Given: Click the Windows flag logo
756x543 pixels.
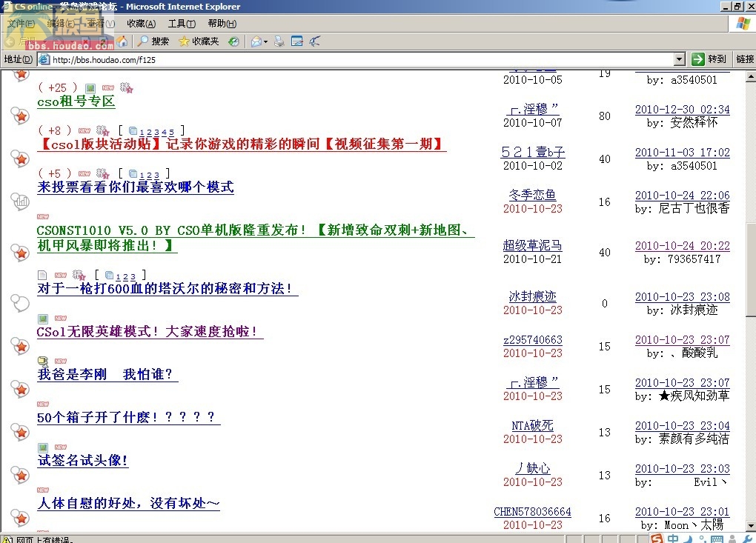Looking at the screenshot, I should [x=743, y=23].
